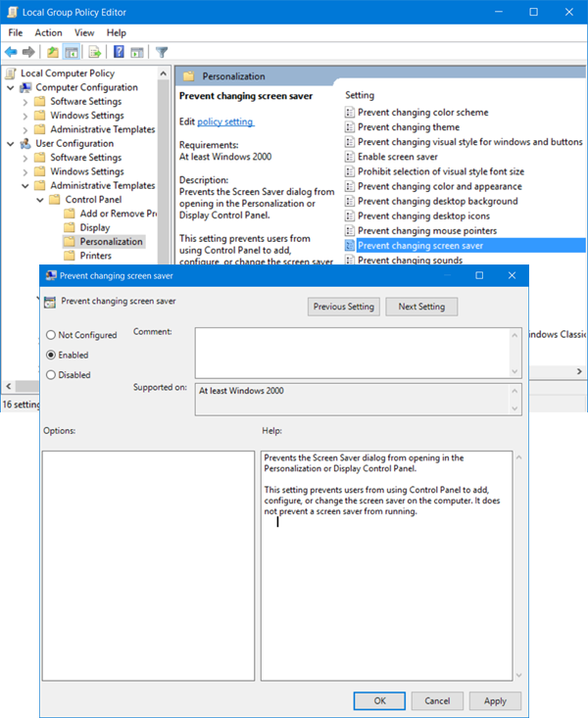Open the View menu
Image resolution: width=588 pixels, height=718 pixels.
point(84,33)
